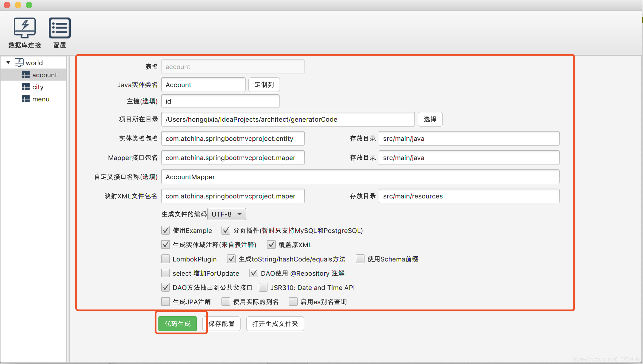Click the 选择 directory picker button
The width and height of the screenshot is (643, 364).
coord(430,119)
